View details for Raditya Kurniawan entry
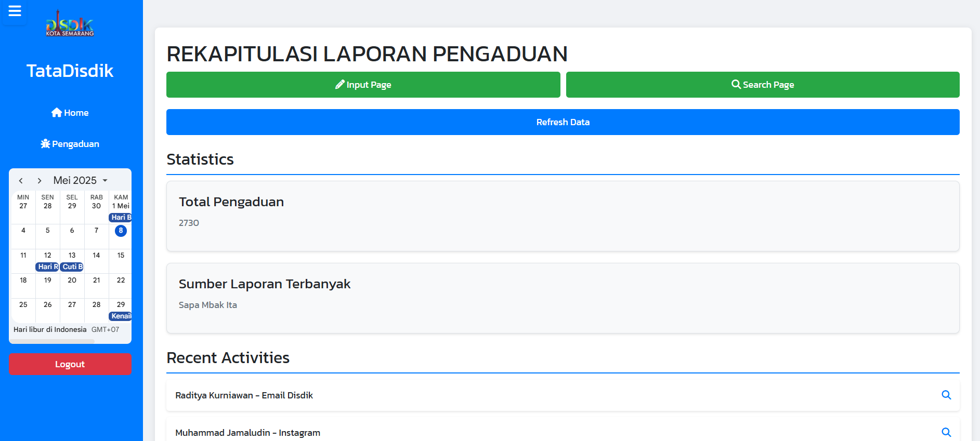The image size is (980, 441). [946, 395]
